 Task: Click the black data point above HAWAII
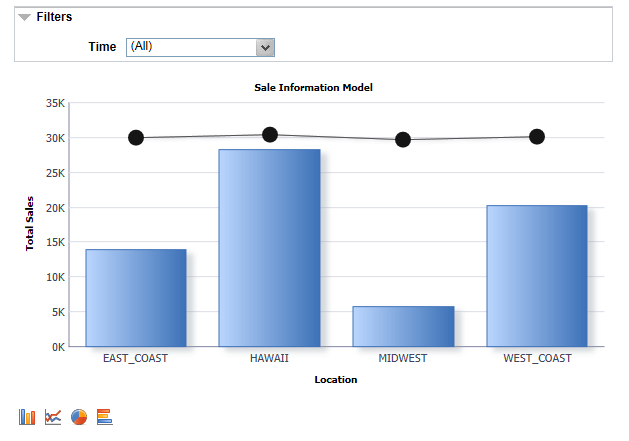(270, 134)
